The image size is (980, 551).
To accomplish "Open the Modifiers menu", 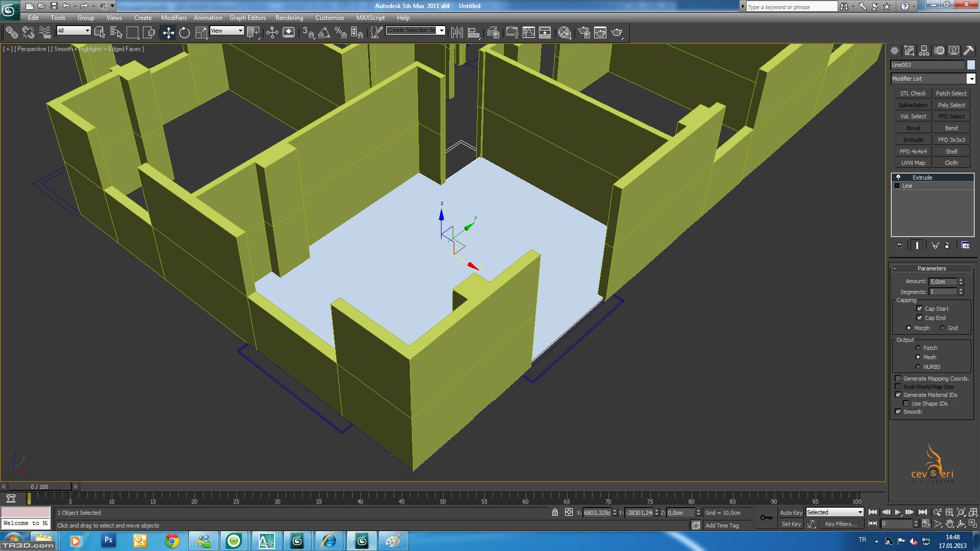I will [174, 18].
